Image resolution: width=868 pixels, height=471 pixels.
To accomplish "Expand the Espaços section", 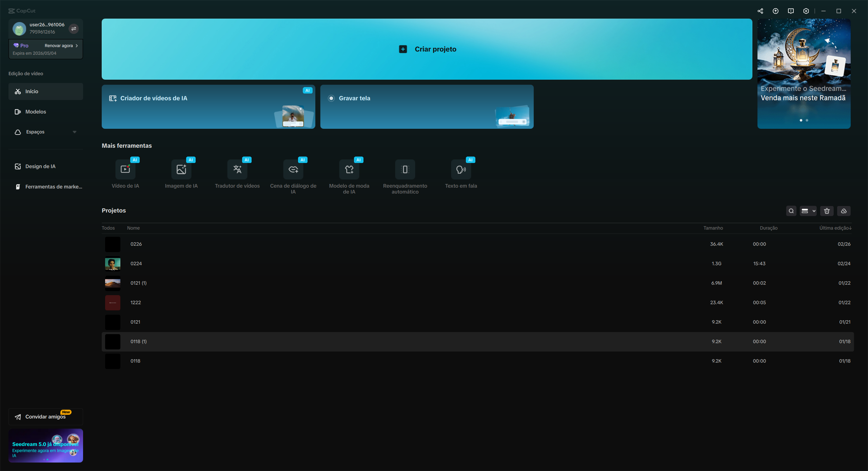I will coord(75,132).
